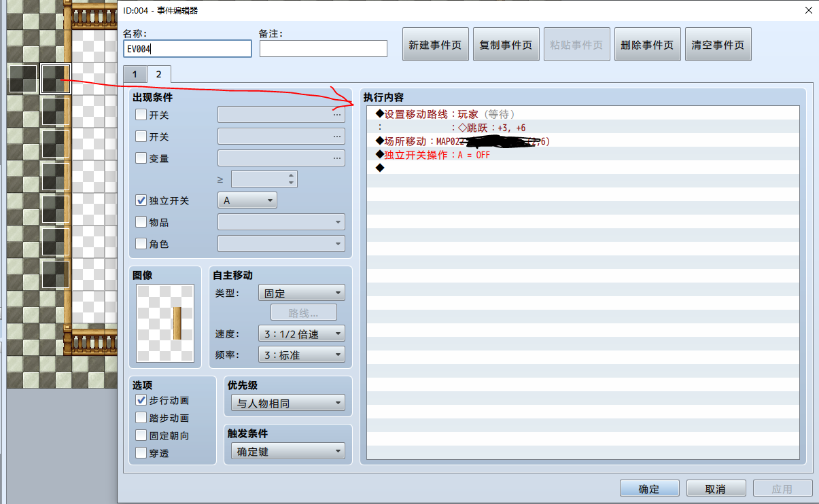Change the 速度 dropdown value
This screenshot has width=819, height=504.
(302, 334)
